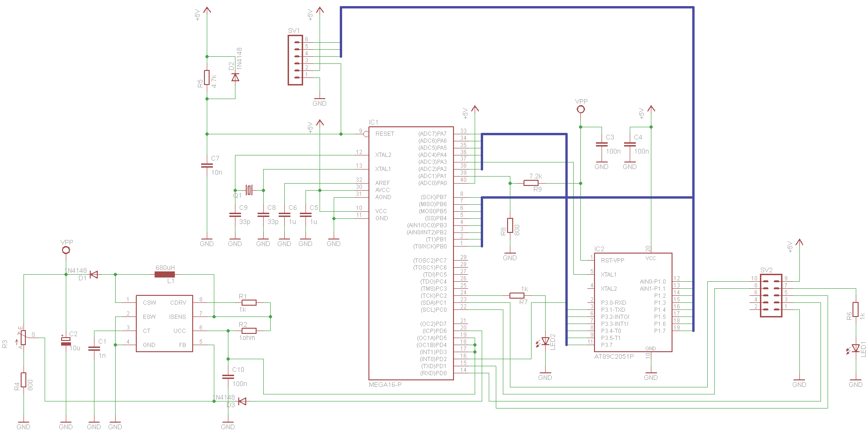Click the 680uH value label
The height and width of the screenshot is (432, 868).
(x=165, y=268)
